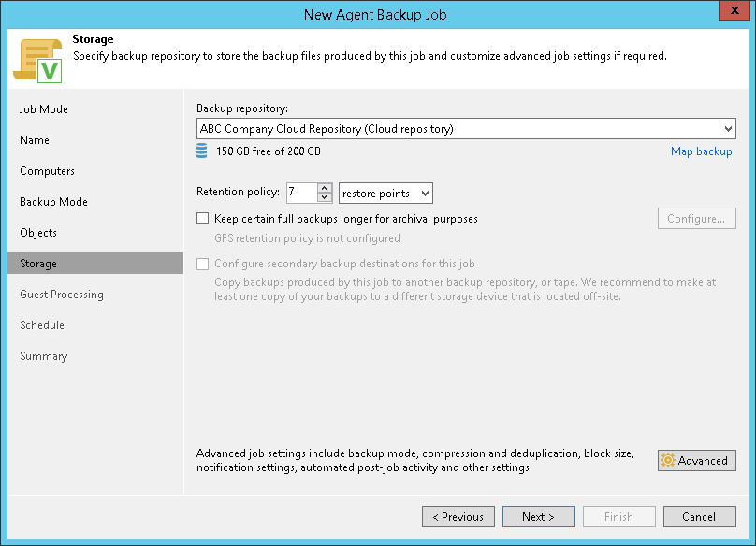Jump to the Objects step
The width and height of the screenshot is (756, 546).
[x=38, y=233]
